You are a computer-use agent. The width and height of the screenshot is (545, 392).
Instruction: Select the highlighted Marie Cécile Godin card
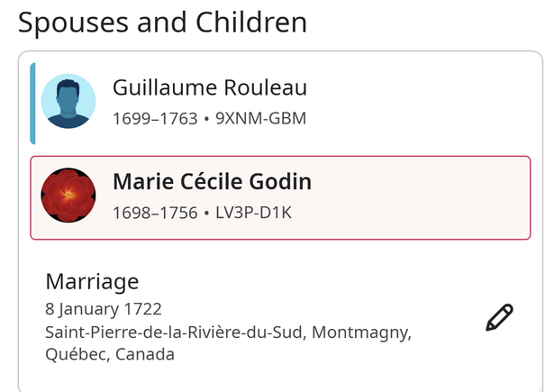(x=280, y=198)
